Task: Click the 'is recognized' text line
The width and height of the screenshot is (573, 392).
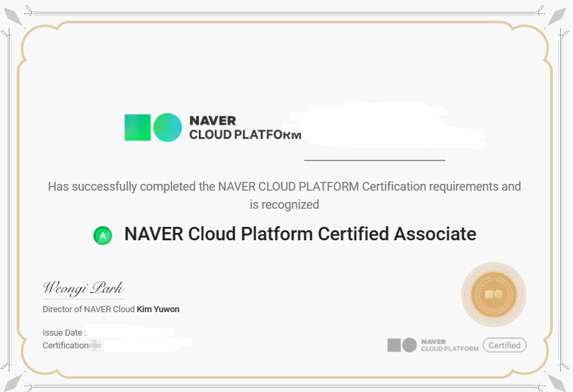Action: pyautogui.click(x=284, y=205)
